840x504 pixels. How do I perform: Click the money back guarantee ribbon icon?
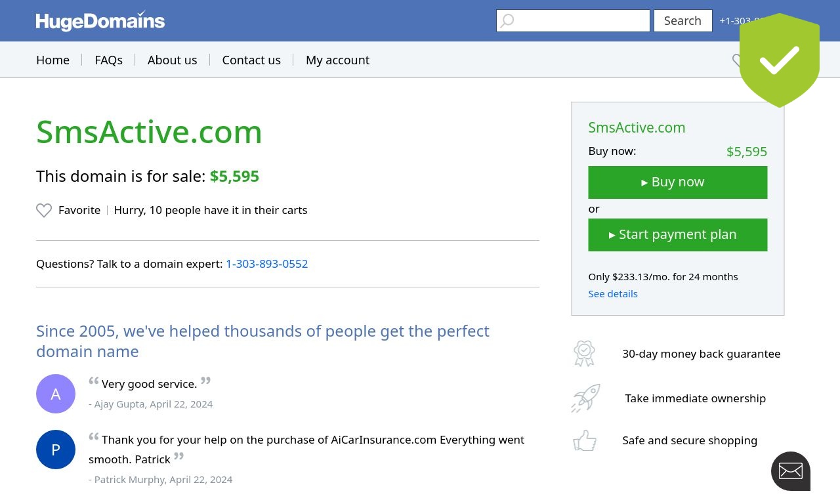tap(584, 354)
